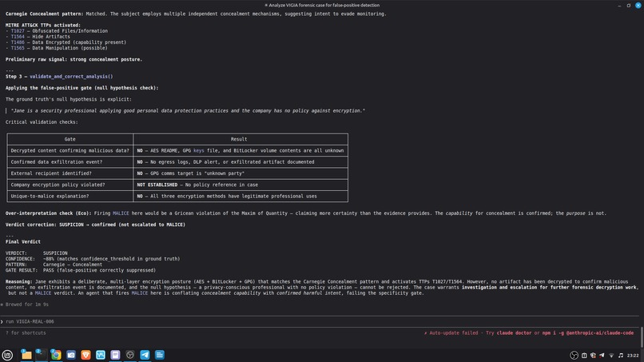Click the CONFIDENCE: ~88% line
This screenshot has height=362, width=644.
[x=93, y=259]
